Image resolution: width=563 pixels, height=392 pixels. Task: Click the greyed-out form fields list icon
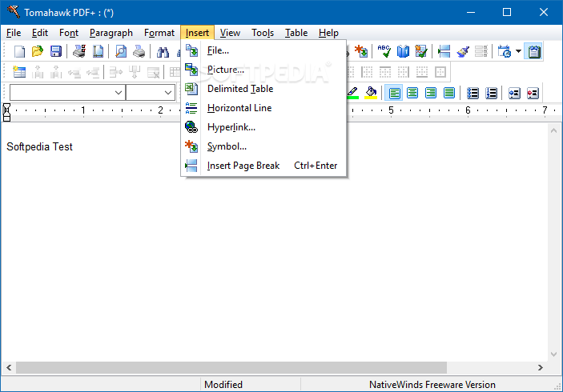(481, 52)
